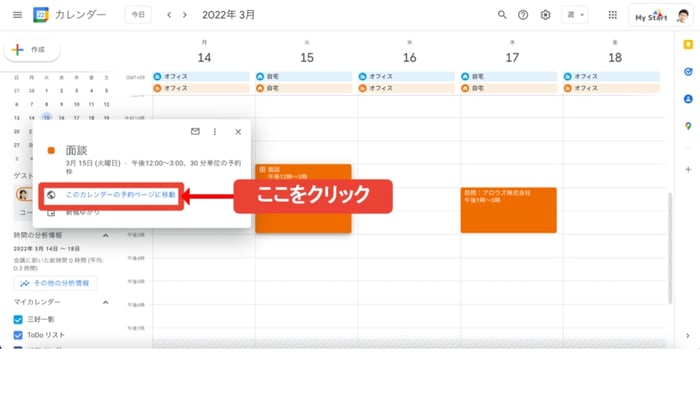Image resolution: width=700 pixels, height=393 pixels.
Task: Open Google Maps in side panel
Action: [688, 126]
